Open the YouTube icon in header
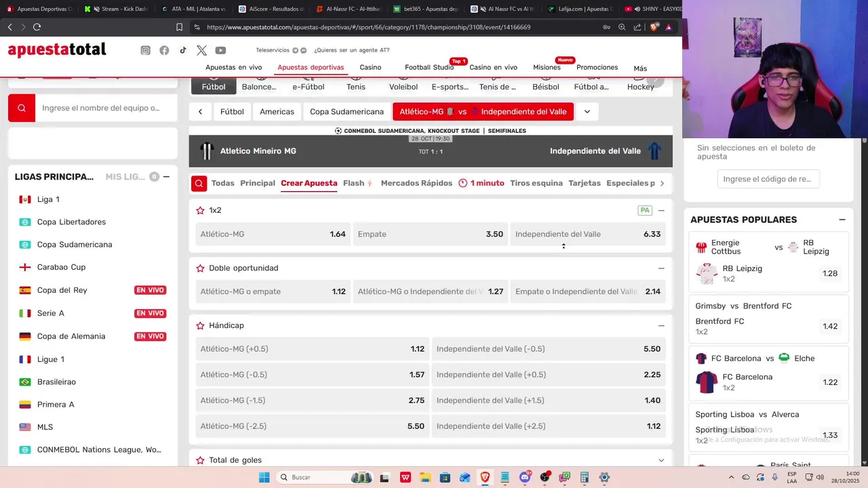Screen dimensions: 868x488 point(220,50)
